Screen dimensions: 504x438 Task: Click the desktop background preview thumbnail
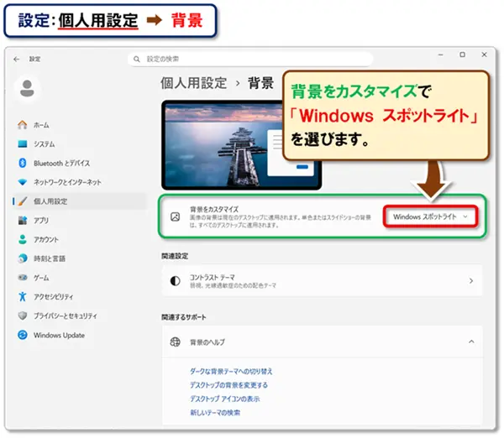coord(241,145)
